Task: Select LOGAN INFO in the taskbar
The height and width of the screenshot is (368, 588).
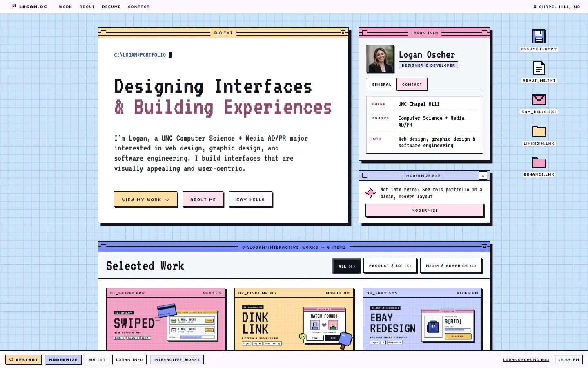Action: click(x=129, y=359)
